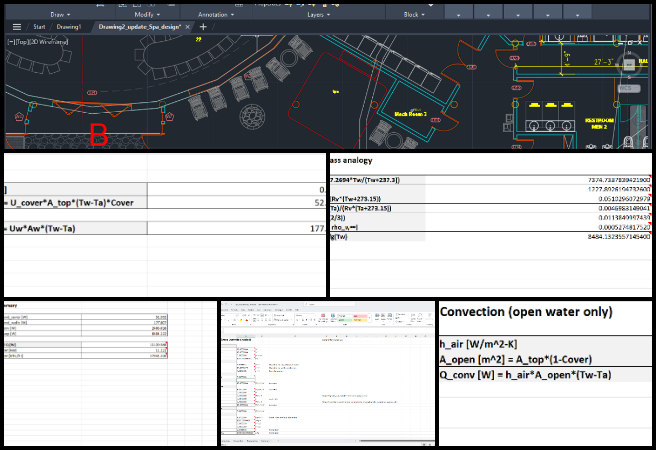Screen dimensions: 656x450
Task: Select the (Rv*(Tw+273.15)) formula cell
Action: (x=377, y=199)
